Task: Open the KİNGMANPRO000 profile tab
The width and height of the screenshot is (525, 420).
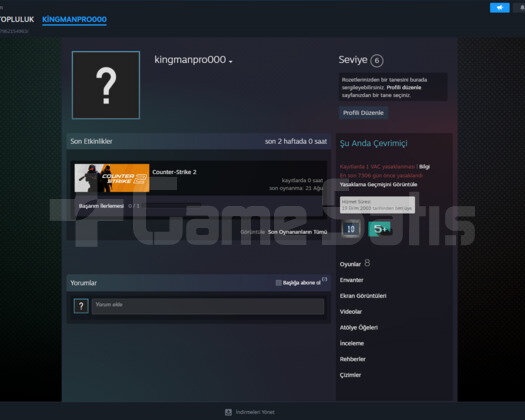Action: click(x=74, y=19)
